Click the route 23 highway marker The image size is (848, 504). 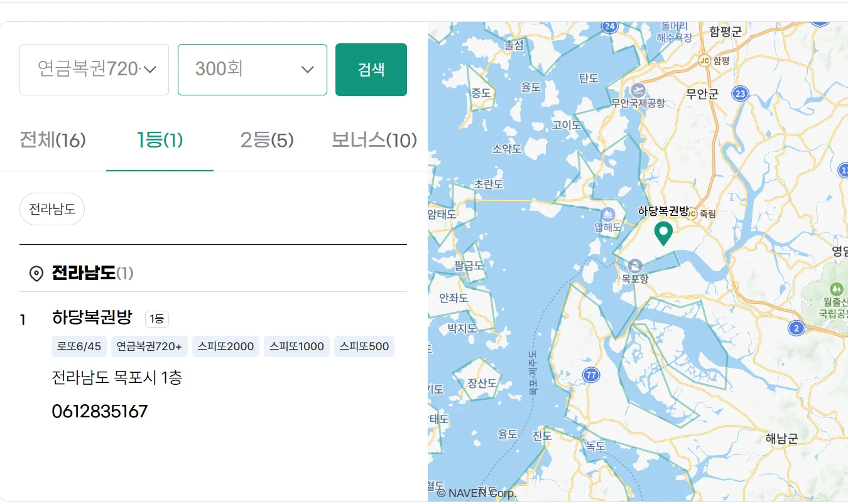point(741,94)
